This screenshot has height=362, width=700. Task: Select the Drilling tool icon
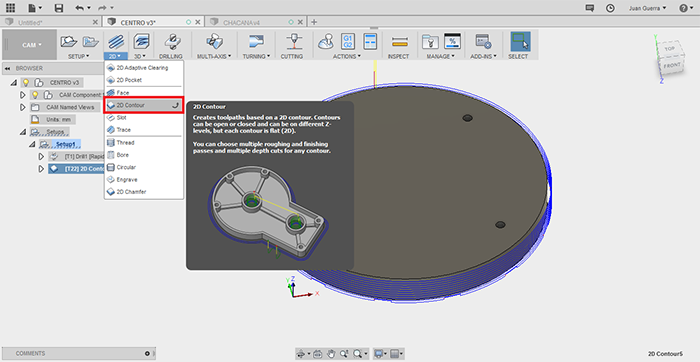(171, 42)
